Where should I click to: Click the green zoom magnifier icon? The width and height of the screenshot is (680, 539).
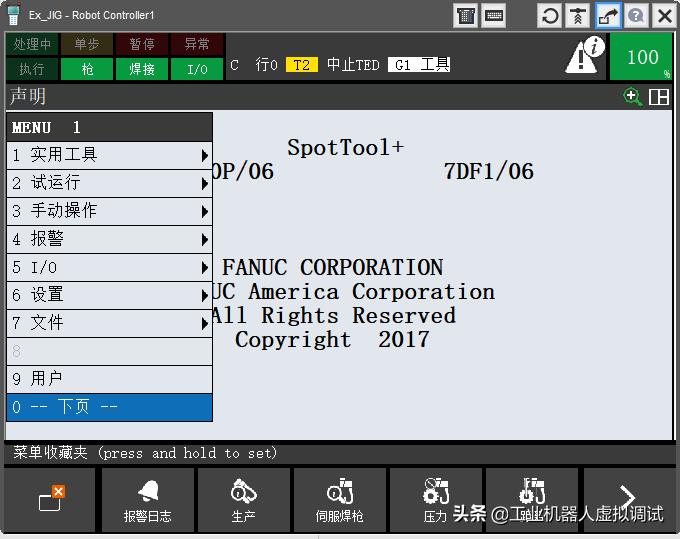click(x=632, y=96)
